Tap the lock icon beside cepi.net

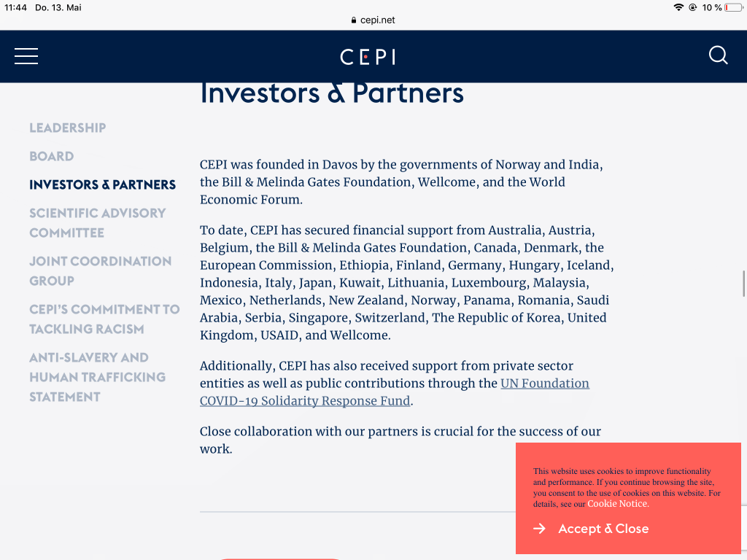point(355,20)
